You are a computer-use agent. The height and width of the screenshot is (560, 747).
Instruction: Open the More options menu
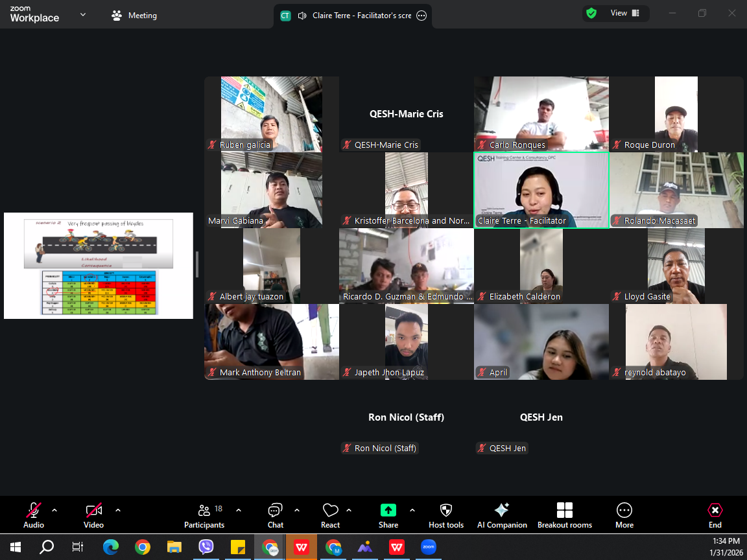[624, 515]
